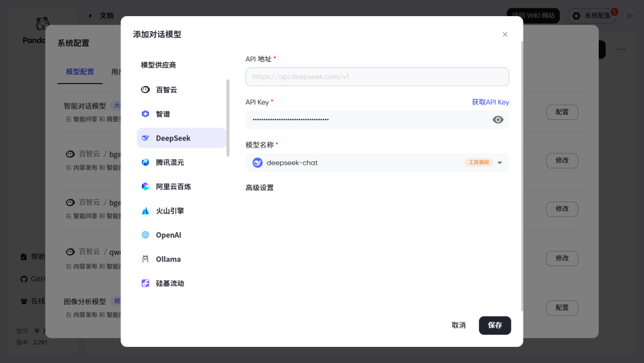Switch to 模型配置 tab in 系统配置
Screen dimensions: 644x363
[x=80, y=72]
